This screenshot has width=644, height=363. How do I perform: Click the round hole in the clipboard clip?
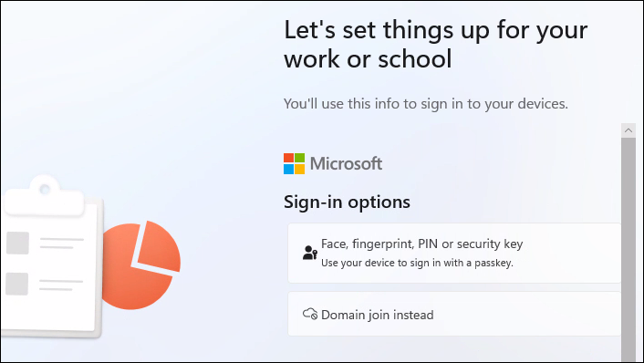coord(45,190)
